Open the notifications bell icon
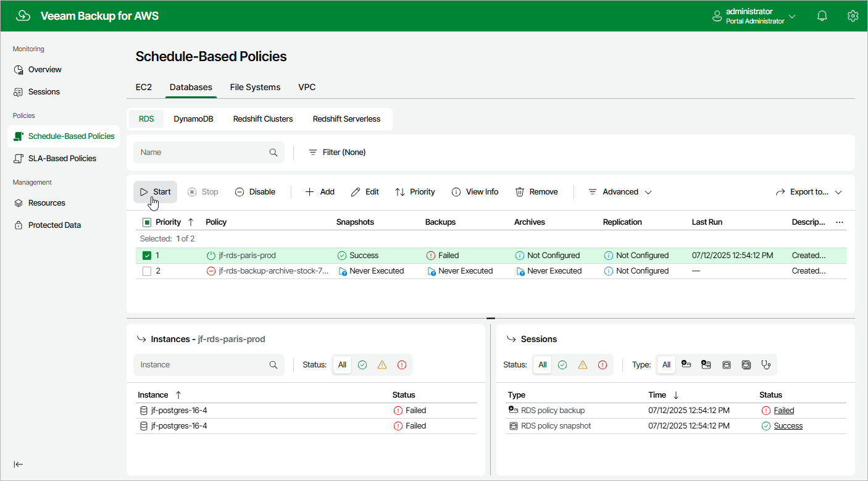The height and width of the screenshot is (481, 868). pyautogui.click(x=822, y=16)
